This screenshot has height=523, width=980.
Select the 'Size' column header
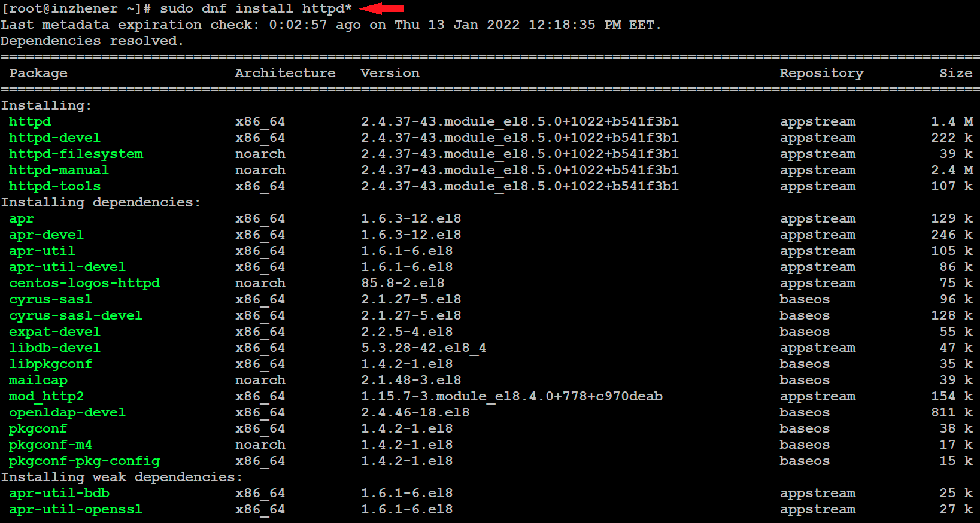[x=956, y=73]
